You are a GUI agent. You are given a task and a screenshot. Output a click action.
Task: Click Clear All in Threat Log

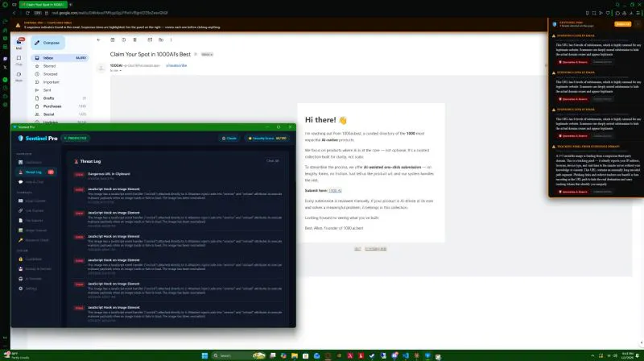tap(273, 161)
